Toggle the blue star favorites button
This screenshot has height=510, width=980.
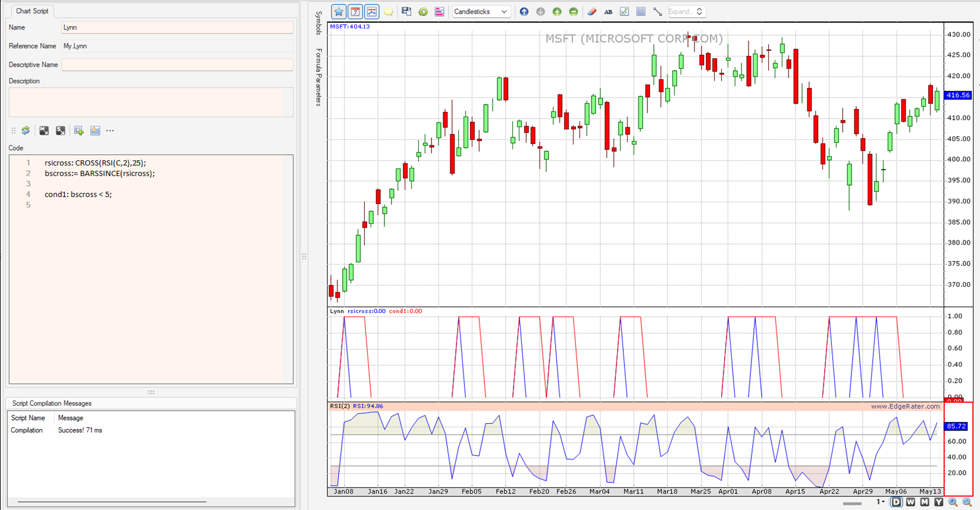tap(339, 11)
